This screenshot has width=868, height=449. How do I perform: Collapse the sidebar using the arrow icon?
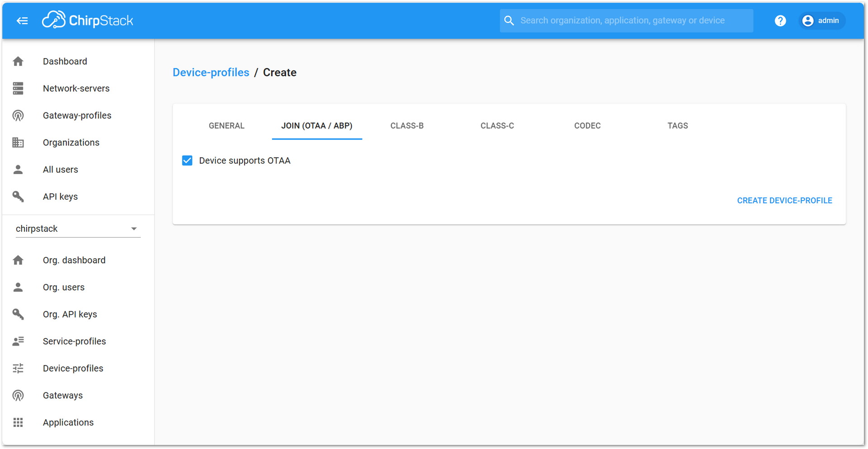tap(22, 21)
